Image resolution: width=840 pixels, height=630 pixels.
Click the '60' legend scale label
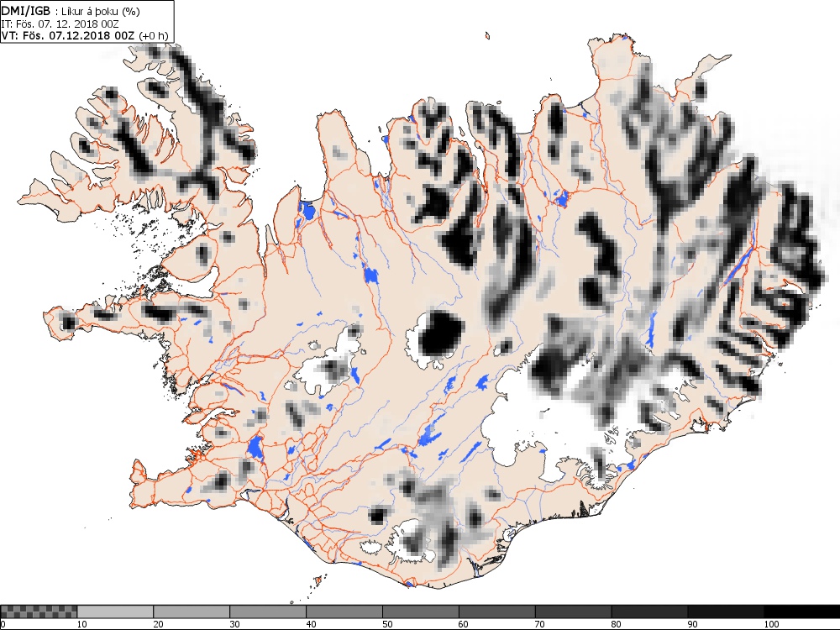pos(464,624)
